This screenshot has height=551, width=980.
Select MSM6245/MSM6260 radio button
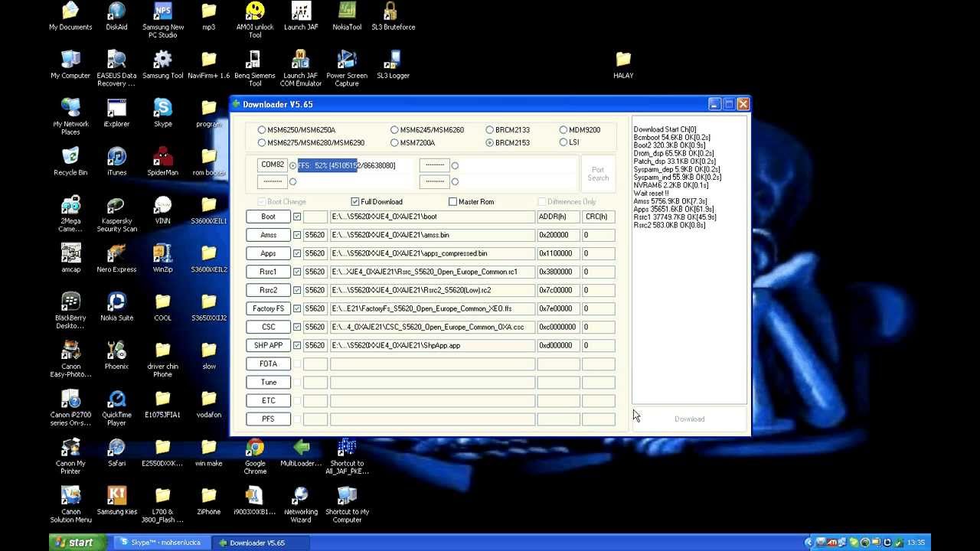(x=394, y=130)
